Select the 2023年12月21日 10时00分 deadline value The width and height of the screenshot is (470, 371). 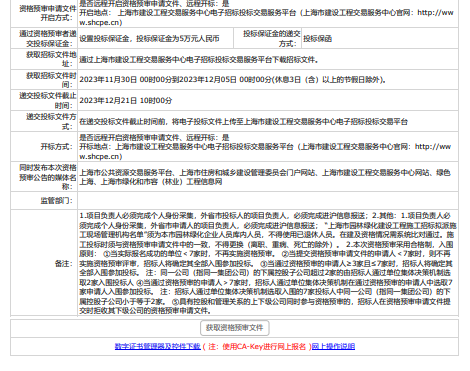tap(126, 101)
